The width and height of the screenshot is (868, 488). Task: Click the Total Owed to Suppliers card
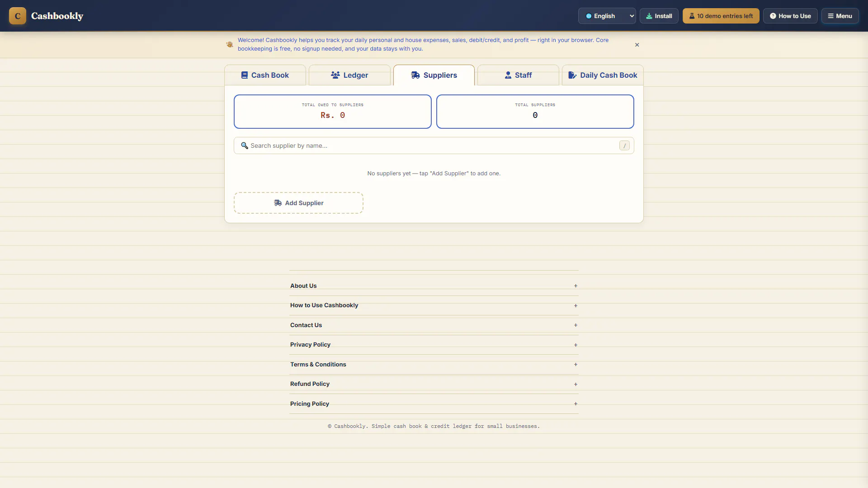pyautogui.click(x=333, y=112)
